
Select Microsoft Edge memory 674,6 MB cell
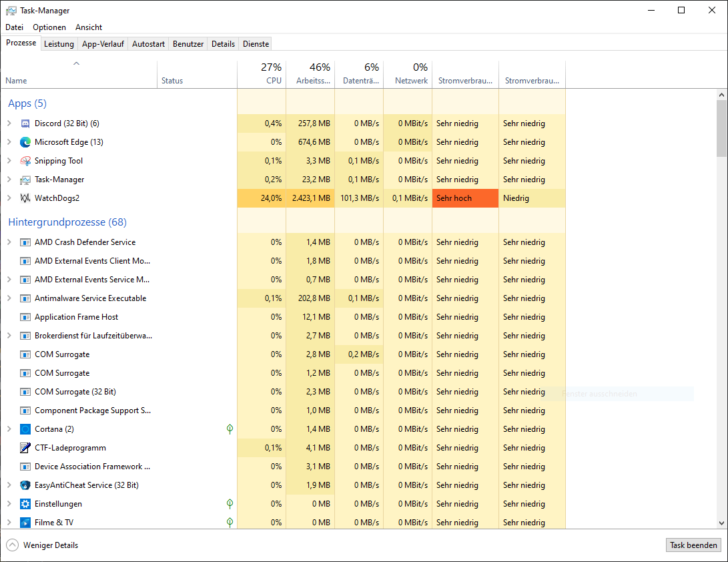coord(310,142)
